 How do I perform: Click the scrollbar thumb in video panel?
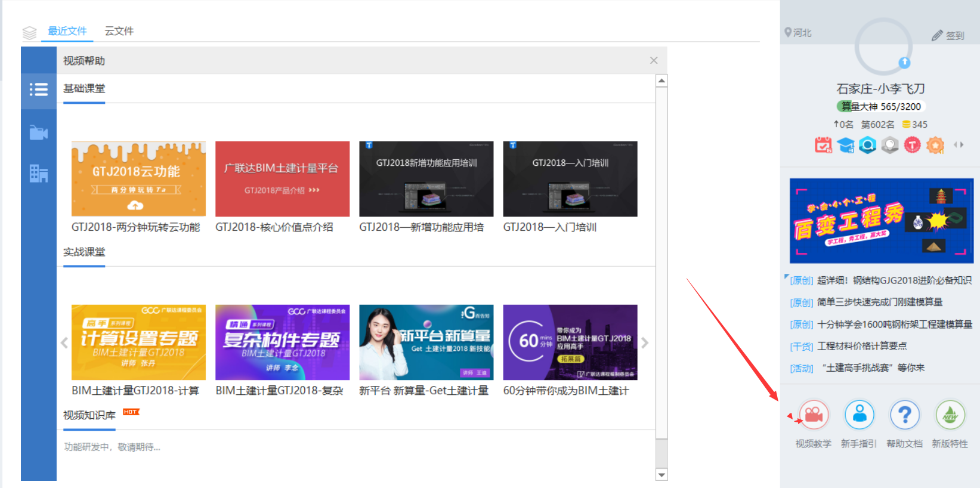click(x=661, y=262)
